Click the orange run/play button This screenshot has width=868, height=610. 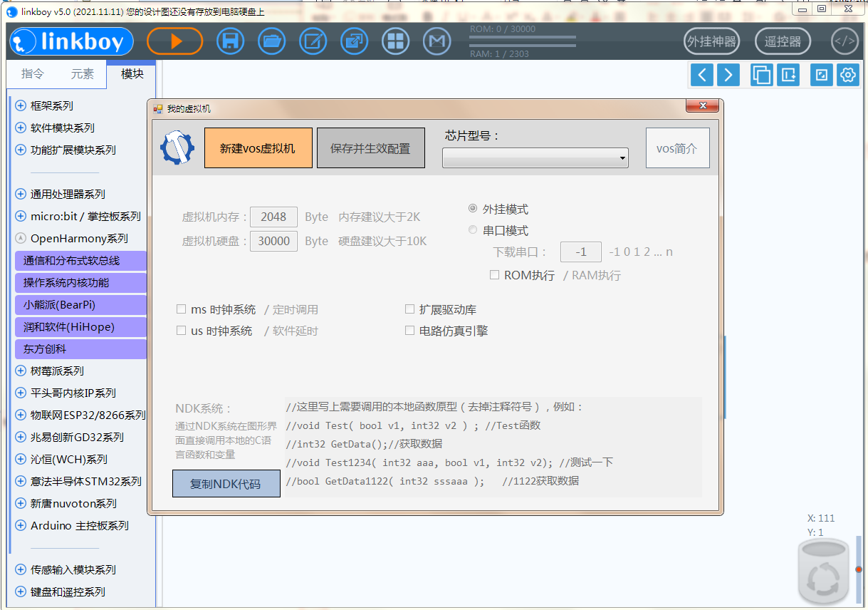click(x=175, y=41)
